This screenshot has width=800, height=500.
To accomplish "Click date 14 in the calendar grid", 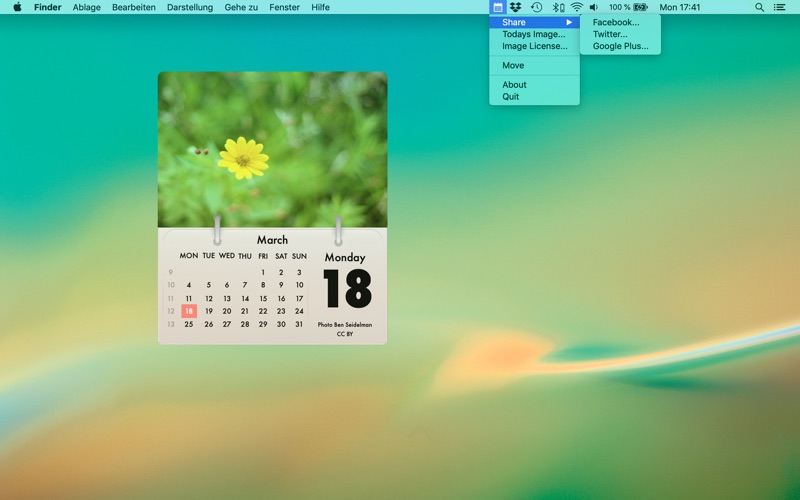I will [x=245, y=298].
